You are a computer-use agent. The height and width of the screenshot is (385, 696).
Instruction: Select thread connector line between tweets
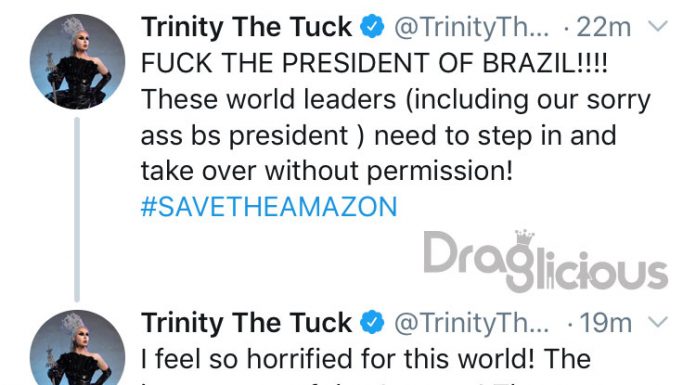(77, 209)
